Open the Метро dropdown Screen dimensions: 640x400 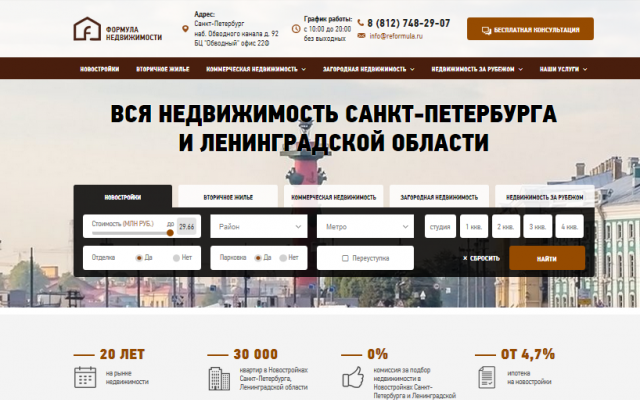click(365, 226)
